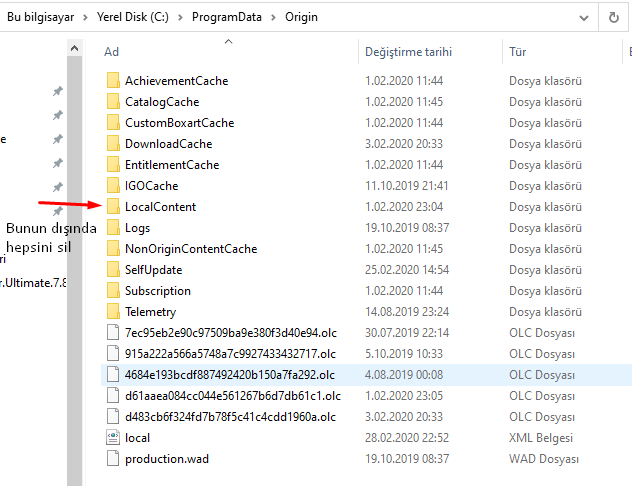The image size is (632, 486).
Task: Click file icon of 7ec95eb2e90c97509ba9e380f3d40e94.olc
Action: (113, 332)
